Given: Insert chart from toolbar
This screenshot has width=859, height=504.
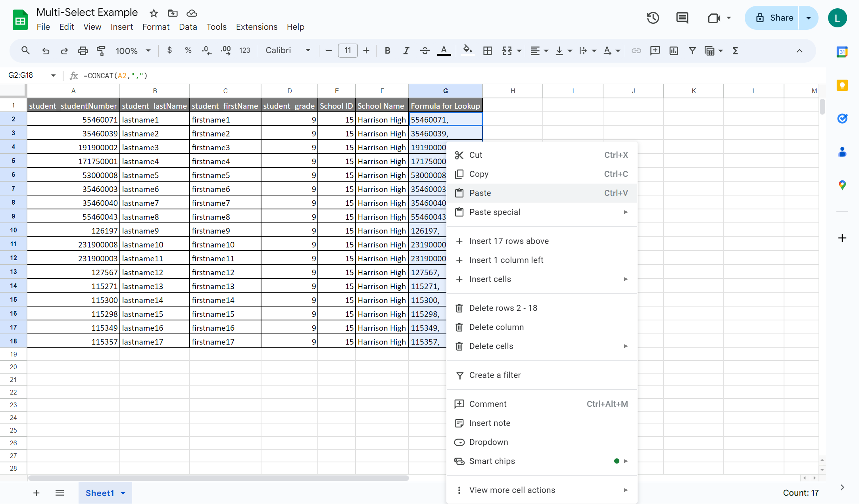Looking at the screenshot, I should [674, 51].
